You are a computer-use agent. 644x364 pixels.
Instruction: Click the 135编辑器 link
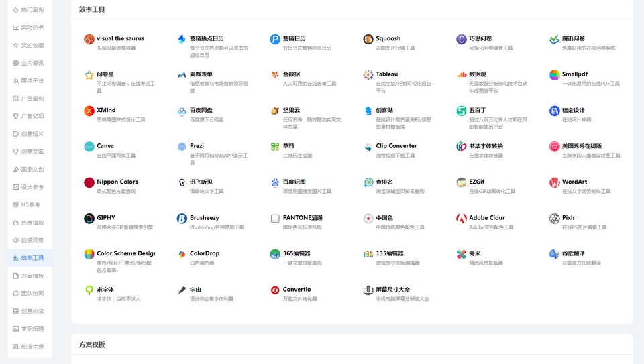[390, 253]
